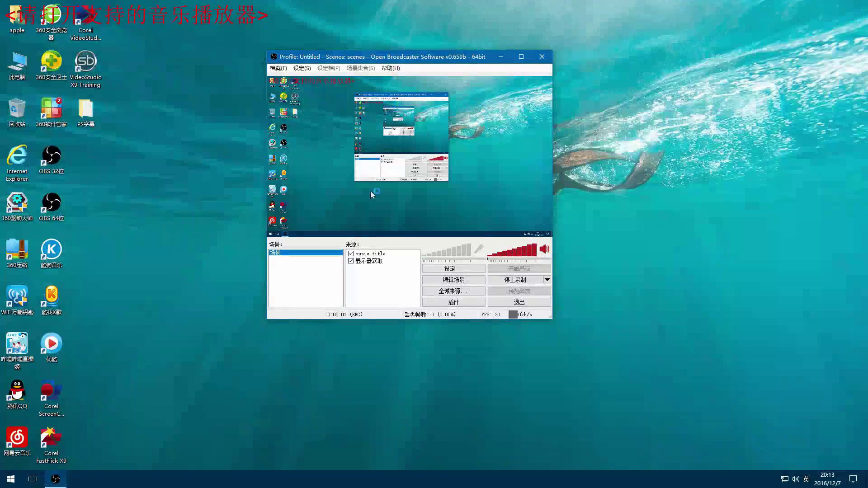Viewport: 868px width, 488px height.
Task: Click the 编辑场景 button
Action: pos(453,280)
